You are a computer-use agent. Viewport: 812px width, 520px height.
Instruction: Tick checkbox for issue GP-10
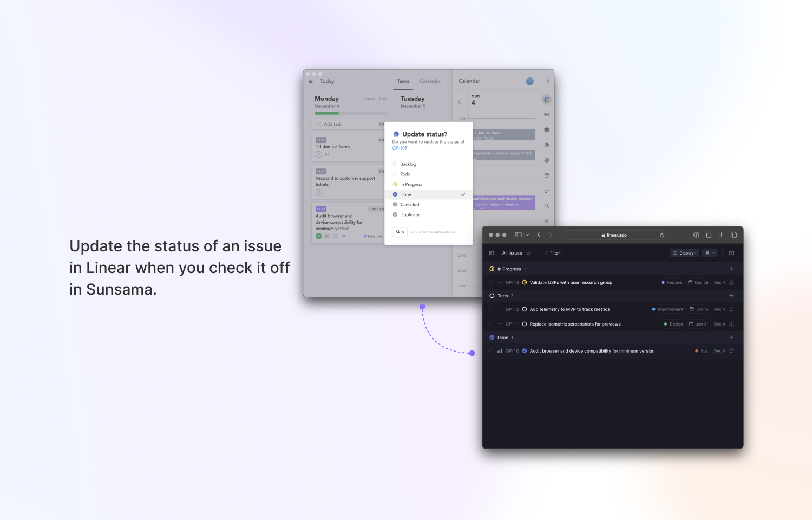coord(492,351)
